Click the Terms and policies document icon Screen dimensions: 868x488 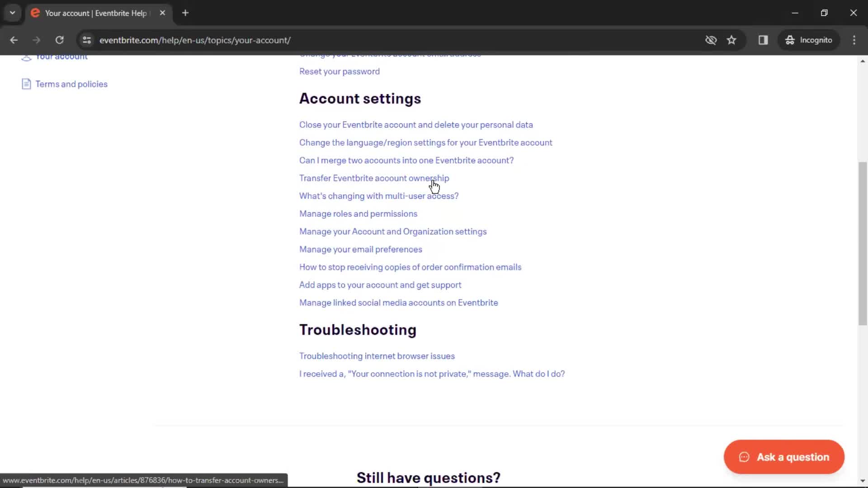pos(26,84)
